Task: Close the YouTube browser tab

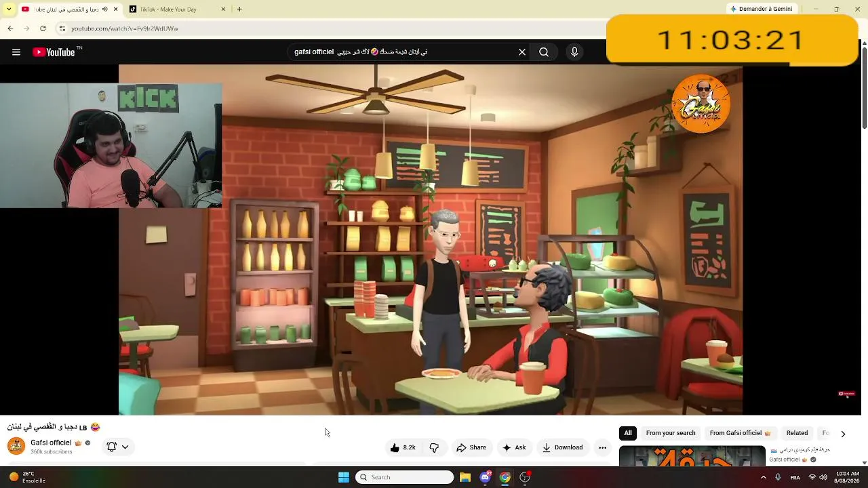Action: (x=115, y=9)
